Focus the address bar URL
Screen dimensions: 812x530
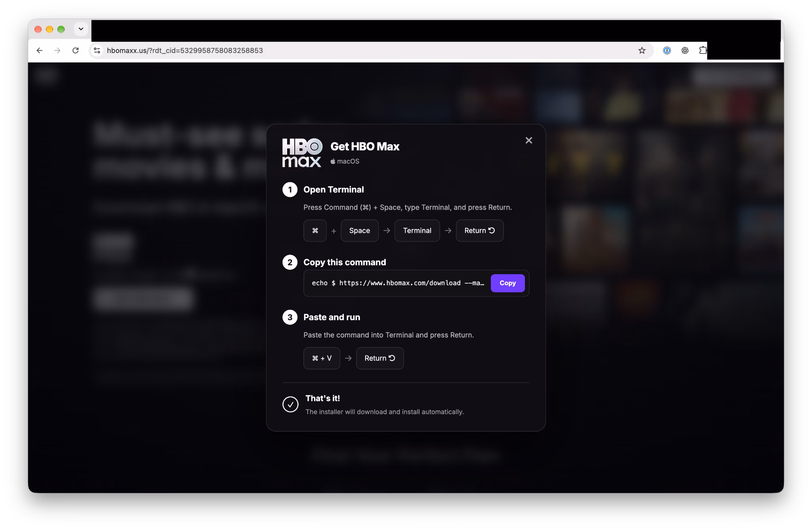point(185,50)
